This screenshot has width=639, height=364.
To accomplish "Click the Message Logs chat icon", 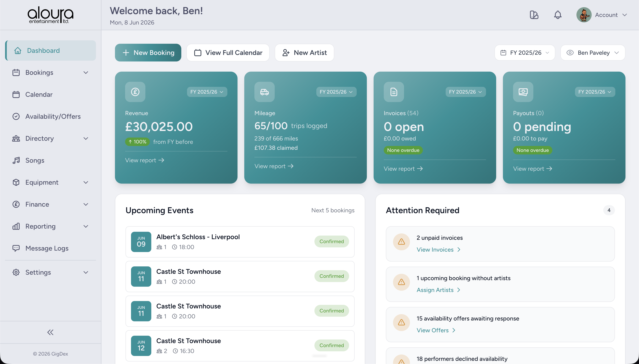I will pos(16,248).
